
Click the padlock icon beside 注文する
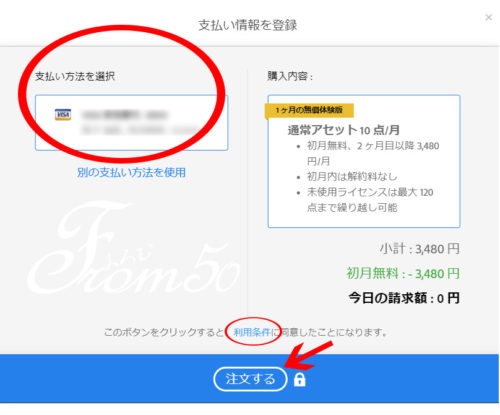(299, 379)
